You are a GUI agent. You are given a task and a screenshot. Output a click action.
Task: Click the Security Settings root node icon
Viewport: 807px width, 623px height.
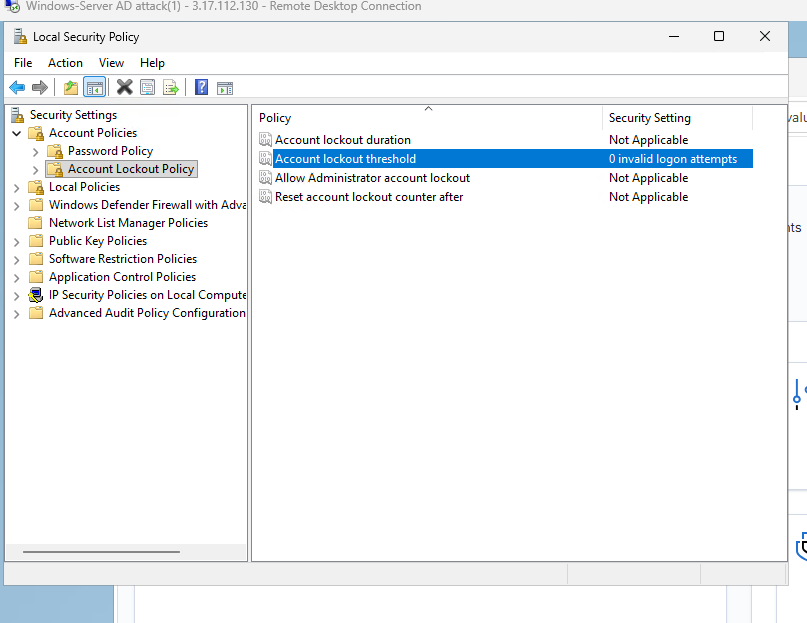coord(17,115)
